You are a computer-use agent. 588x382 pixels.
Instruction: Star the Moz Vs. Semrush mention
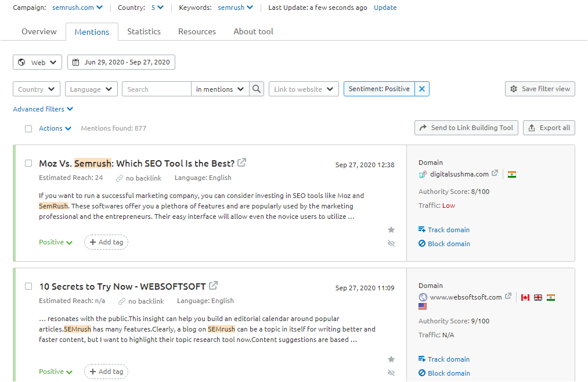coord(391,230)
